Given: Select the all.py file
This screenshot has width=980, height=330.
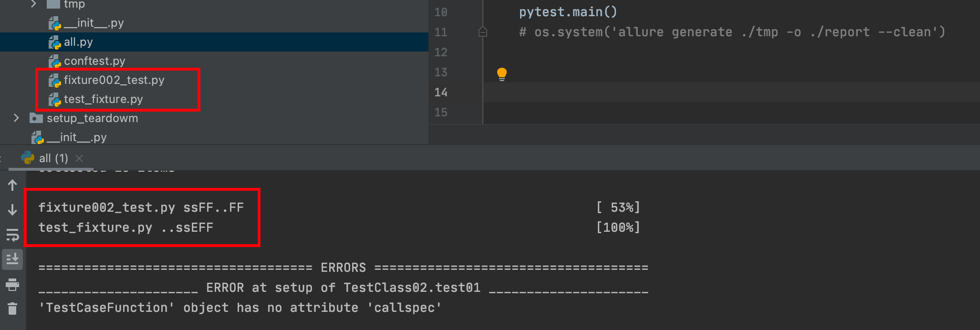Looking at the screenshot, I should (78, 42).
